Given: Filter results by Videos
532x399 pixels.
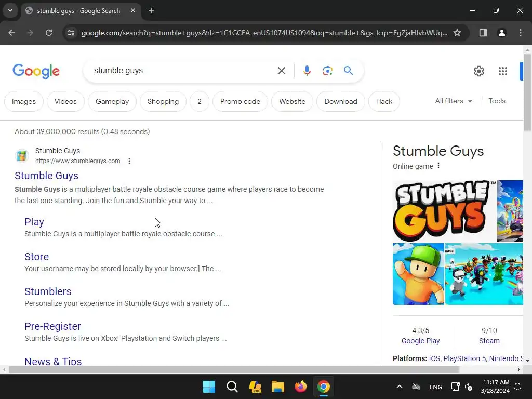Looking at the screenshot, I should point(65,101).
